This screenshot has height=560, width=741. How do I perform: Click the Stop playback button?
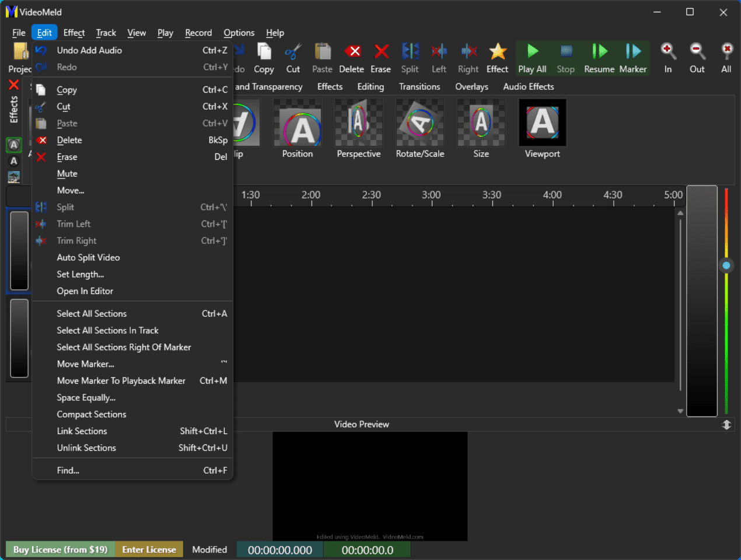click(x=566, y=58)
